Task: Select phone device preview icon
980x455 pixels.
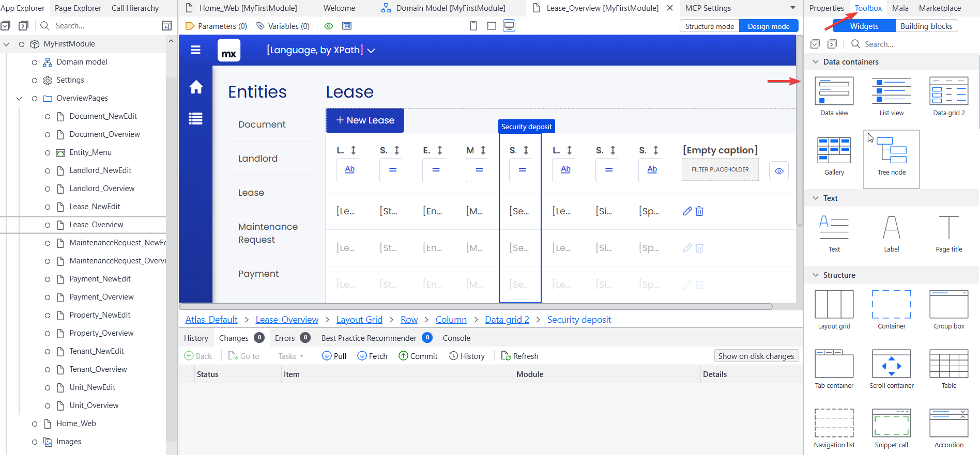Action: pos(473,26)
